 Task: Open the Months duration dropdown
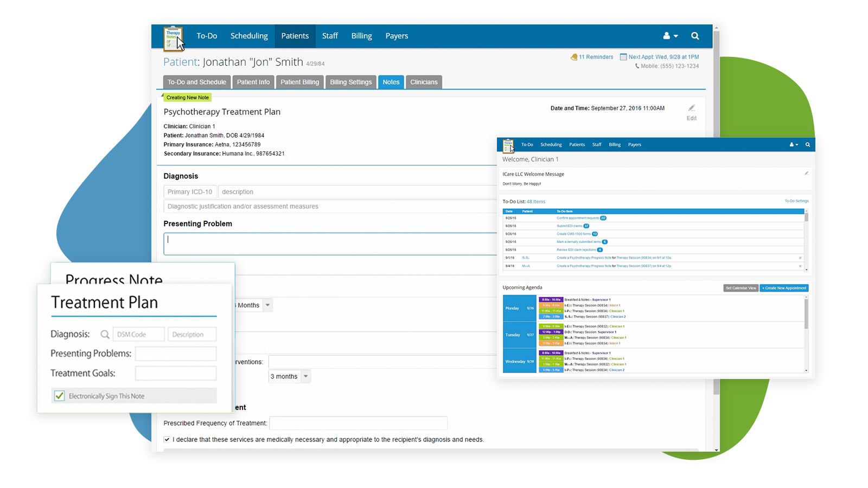pos(266,305)
